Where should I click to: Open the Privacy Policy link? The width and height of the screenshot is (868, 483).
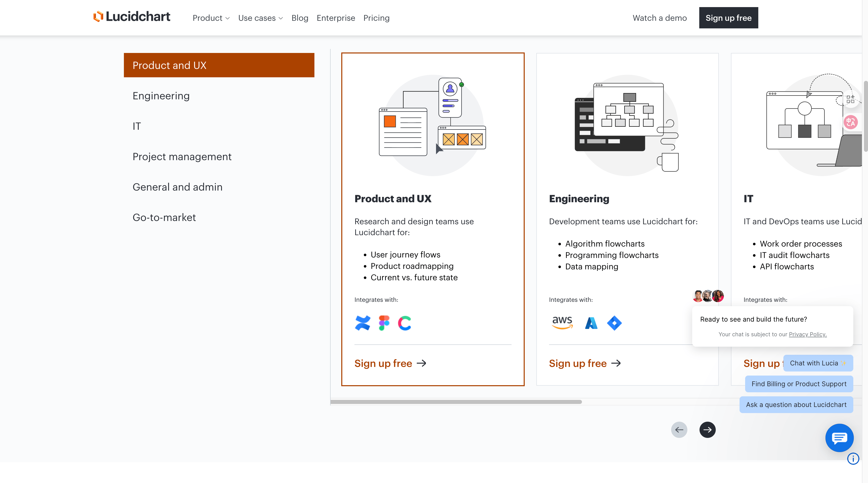(807, 334)
